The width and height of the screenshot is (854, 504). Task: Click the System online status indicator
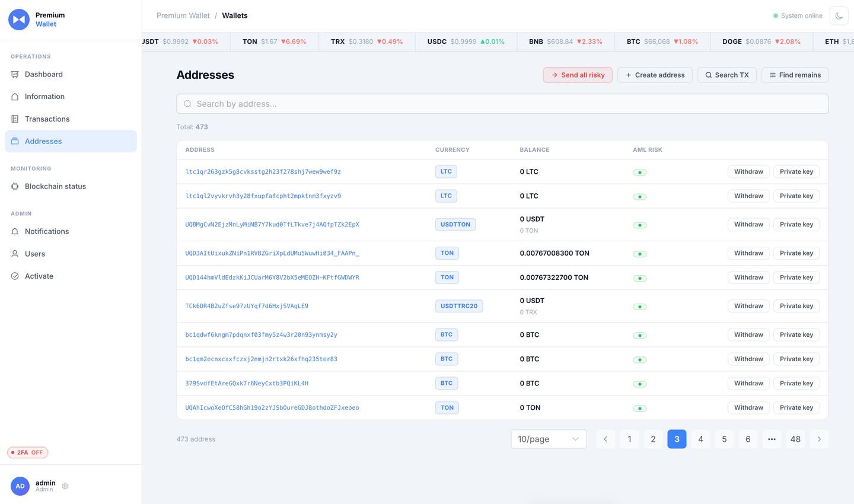point(798,16)
